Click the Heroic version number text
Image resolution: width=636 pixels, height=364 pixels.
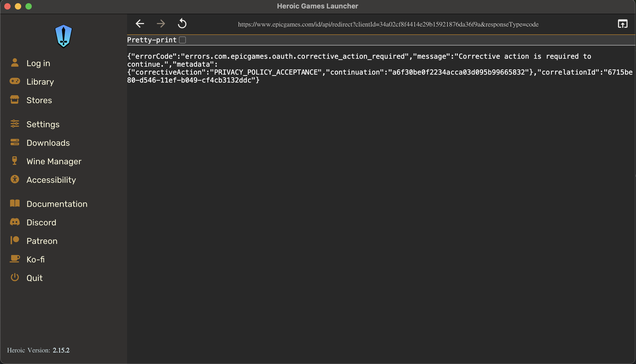coord(61,350)
